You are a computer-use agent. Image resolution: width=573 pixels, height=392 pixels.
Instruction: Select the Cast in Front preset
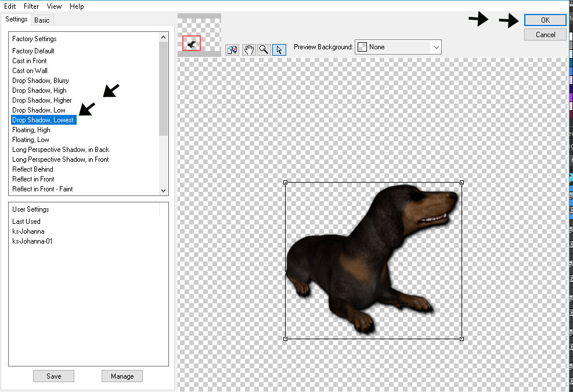(30, 61)
